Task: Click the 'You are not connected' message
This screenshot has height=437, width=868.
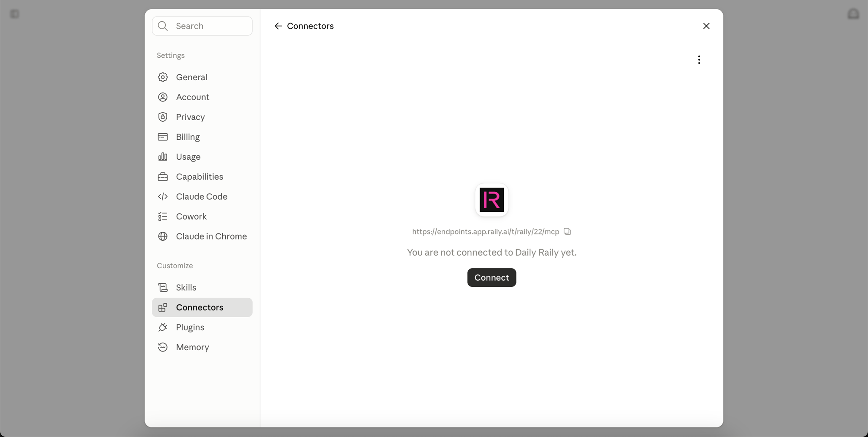Action: (492, 253)
